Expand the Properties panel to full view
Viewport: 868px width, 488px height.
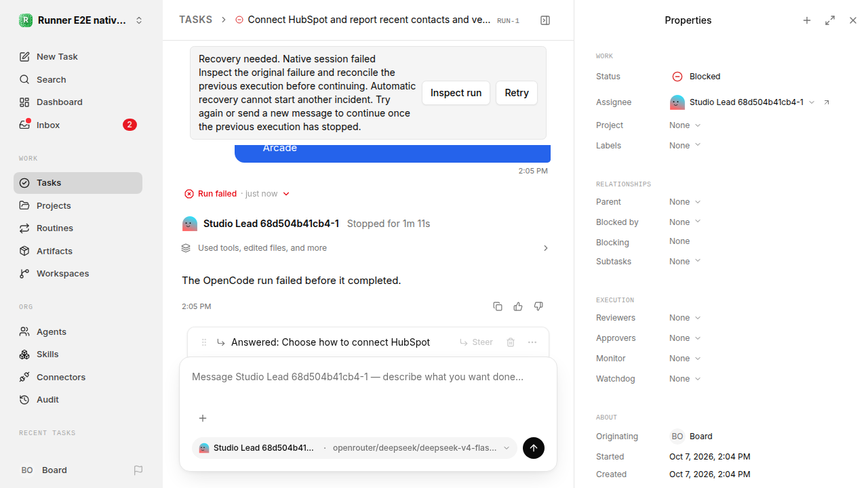[x=830, y=20]
